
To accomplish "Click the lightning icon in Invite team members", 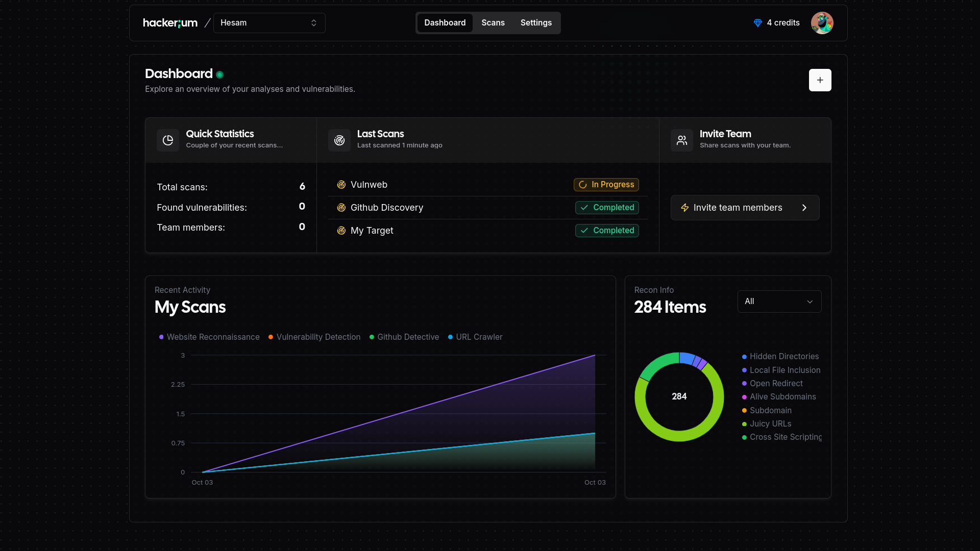I will tap(684, 208).
